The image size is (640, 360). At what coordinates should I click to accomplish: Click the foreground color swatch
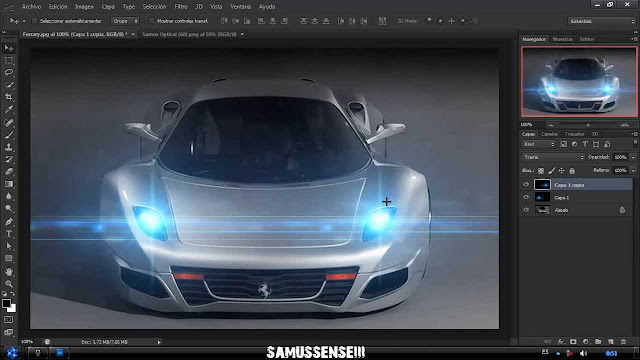coord(6,303)
